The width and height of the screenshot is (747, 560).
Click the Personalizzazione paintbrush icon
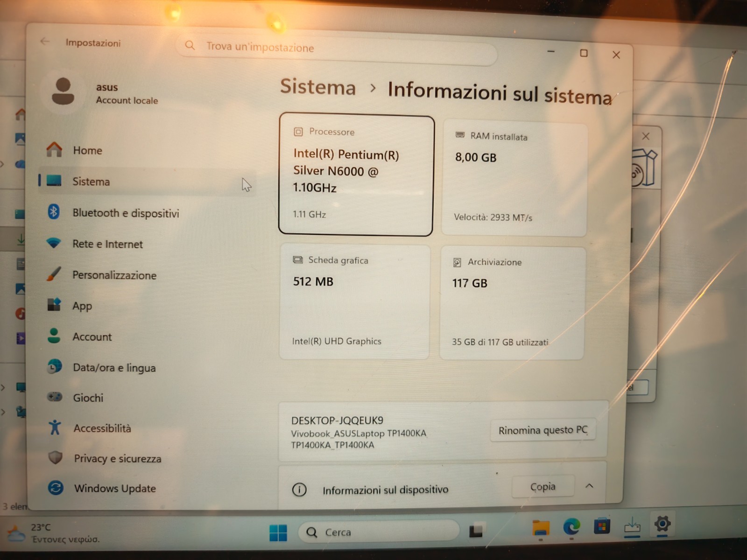pyautogui.click(x=54, y=274)
